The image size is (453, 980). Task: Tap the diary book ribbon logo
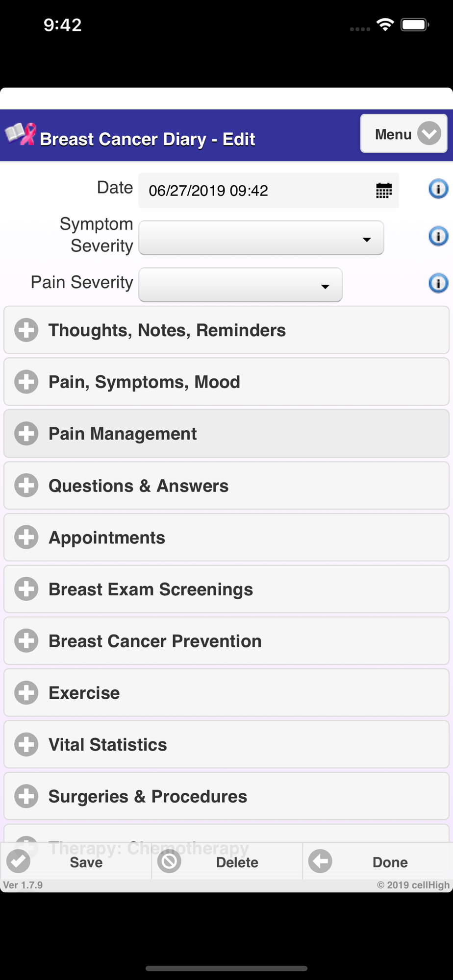click(x=21, y=134)
